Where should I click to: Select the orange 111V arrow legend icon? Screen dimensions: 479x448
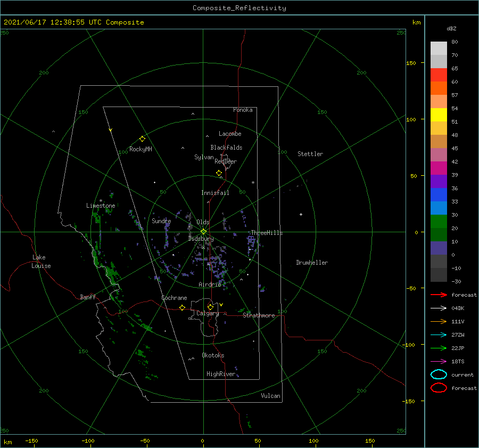[x=439, y=321]
